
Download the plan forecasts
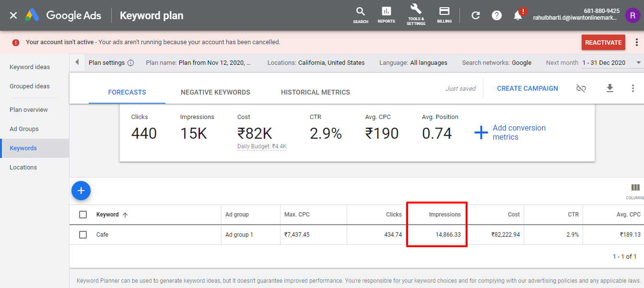(x=610, y=88)
